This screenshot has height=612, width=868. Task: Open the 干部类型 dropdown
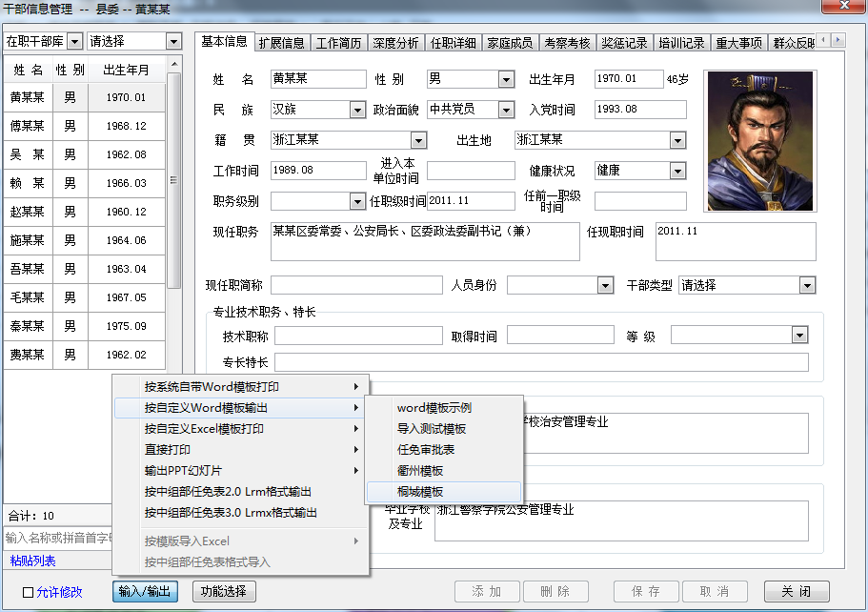807,285
